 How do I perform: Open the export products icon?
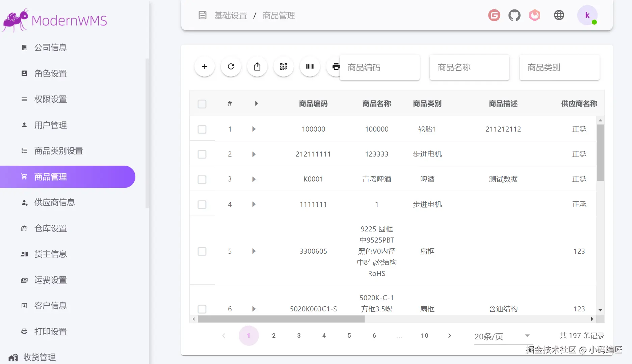click(x=257, y=66)
